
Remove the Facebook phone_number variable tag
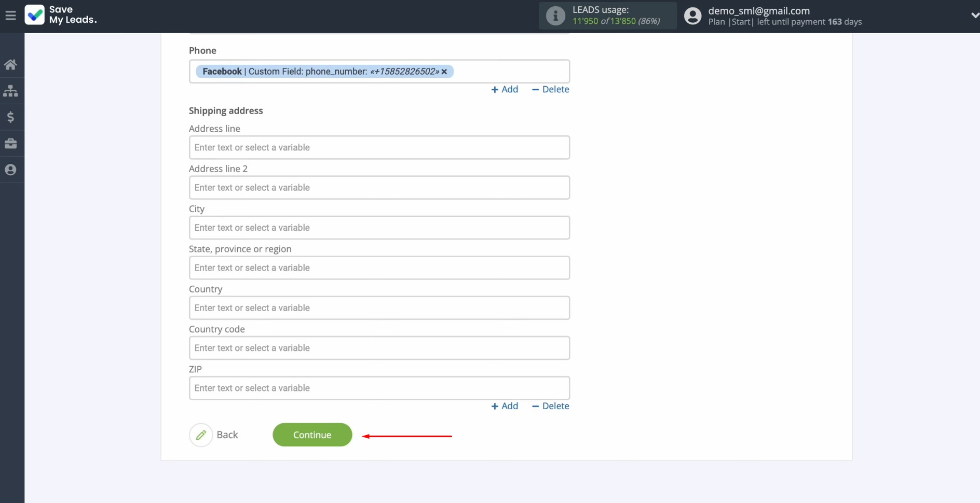444,72
